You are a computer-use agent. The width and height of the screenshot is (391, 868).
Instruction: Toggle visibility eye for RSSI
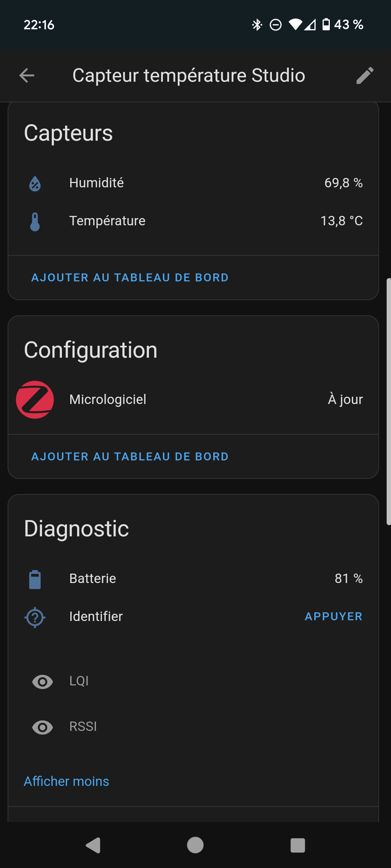43,727
